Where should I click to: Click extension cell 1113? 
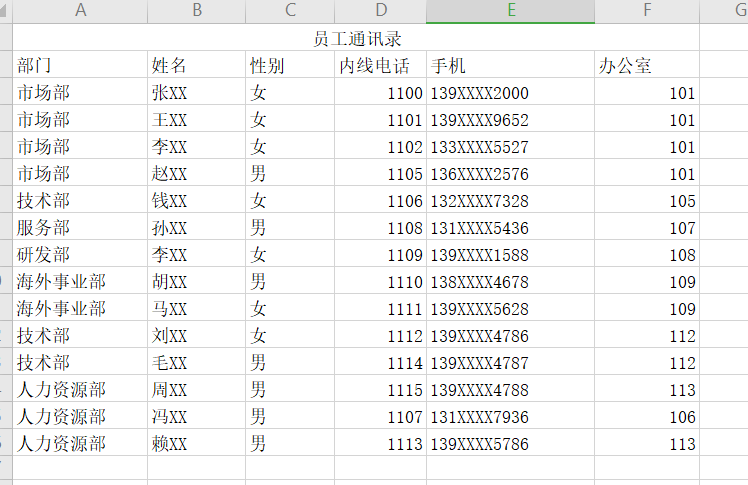point(381,443)
